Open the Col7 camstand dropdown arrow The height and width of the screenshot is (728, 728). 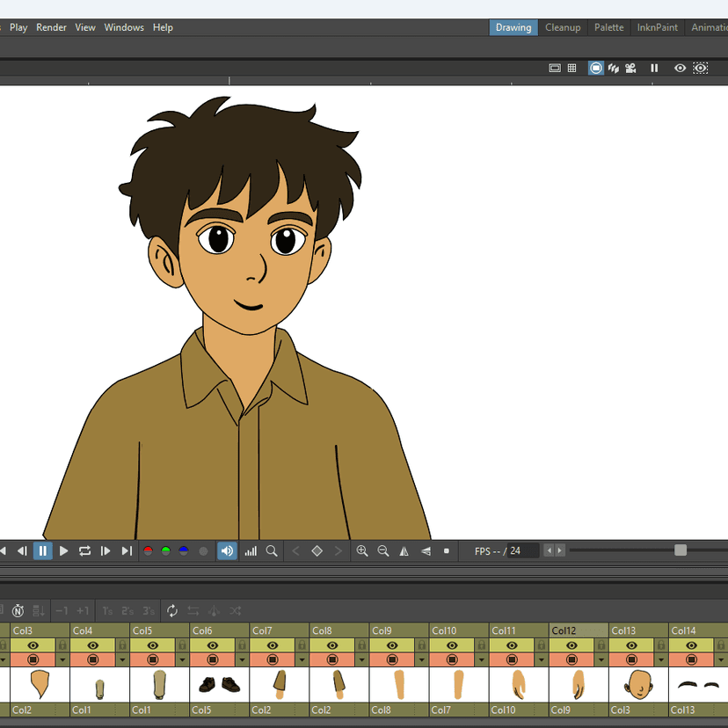[x=302, y=659]
